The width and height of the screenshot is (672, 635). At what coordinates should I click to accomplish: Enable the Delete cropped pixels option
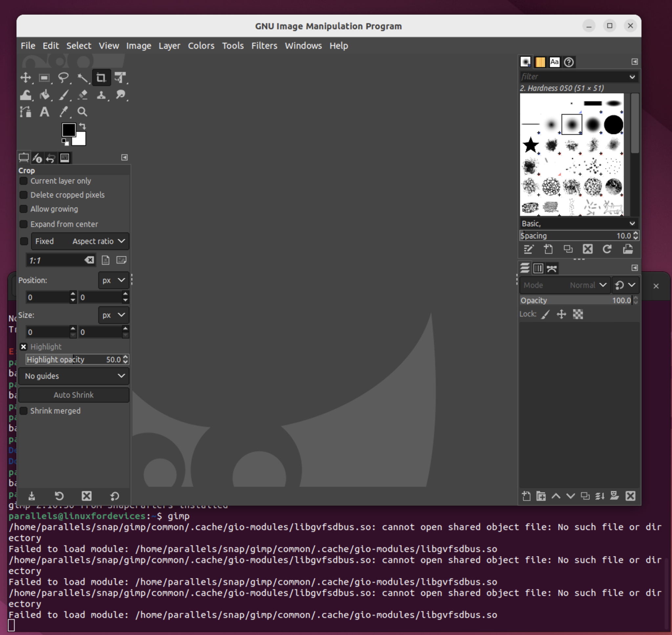24,195
